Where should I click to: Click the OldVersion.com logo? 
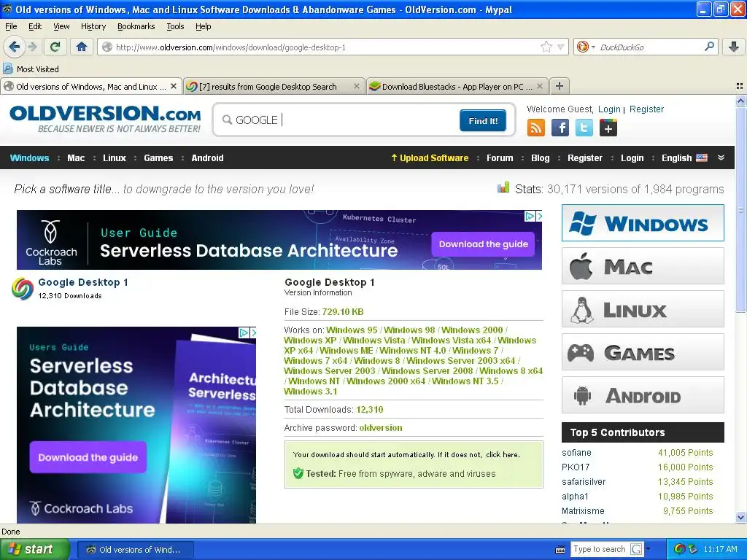(x=105, y=119)
